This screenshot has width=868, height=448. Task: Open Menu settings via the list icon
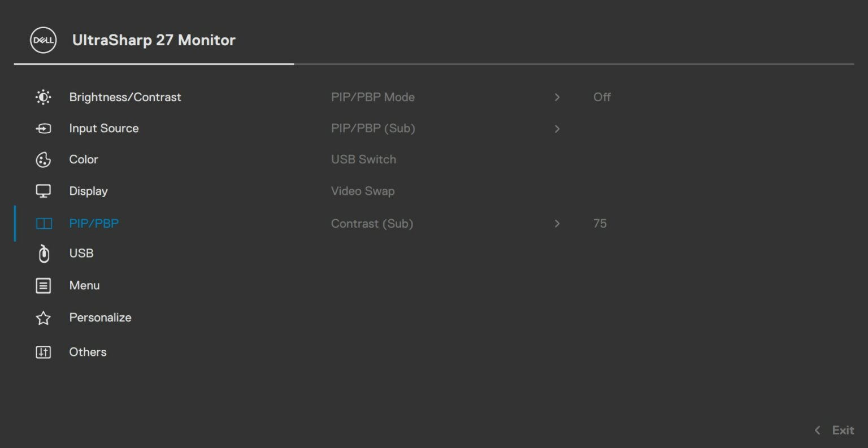[42, 285]
